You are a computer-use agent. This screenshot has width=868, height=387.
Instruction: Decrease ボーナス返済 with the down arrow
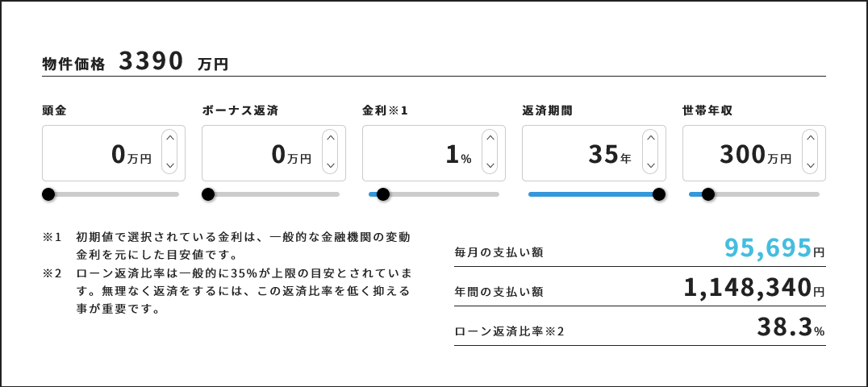tap(330, 165)
